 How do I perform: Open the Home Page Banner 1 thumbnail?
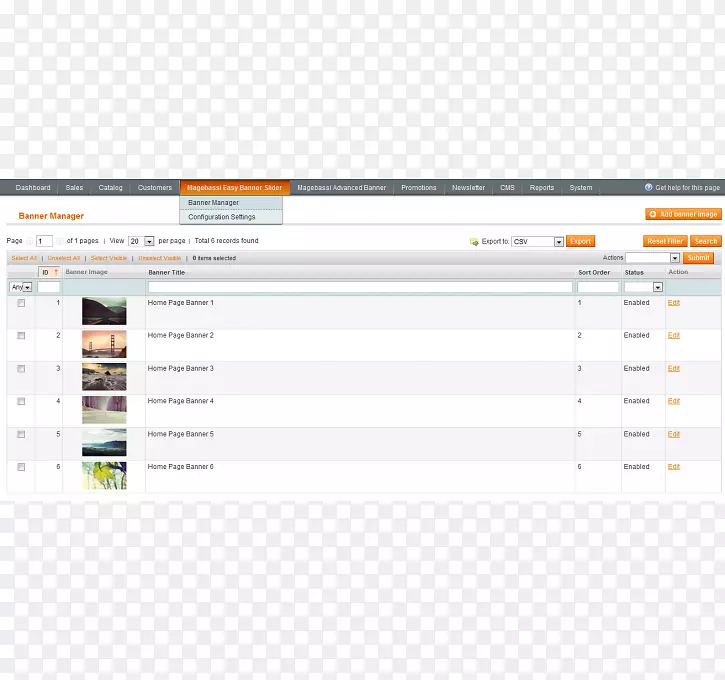(x=104, y=311)
